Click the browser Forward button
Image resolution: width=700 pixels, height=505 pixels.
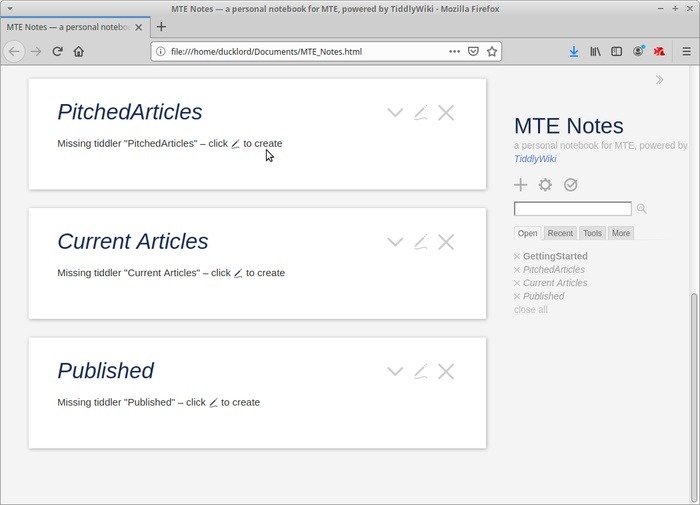coord(36,52)
